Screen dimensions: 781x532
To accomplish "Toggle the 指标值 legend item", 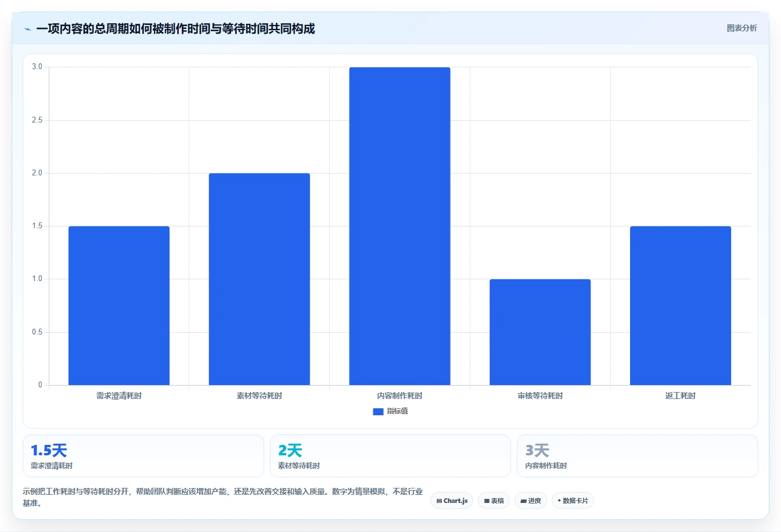I will (x=390, y=411).
